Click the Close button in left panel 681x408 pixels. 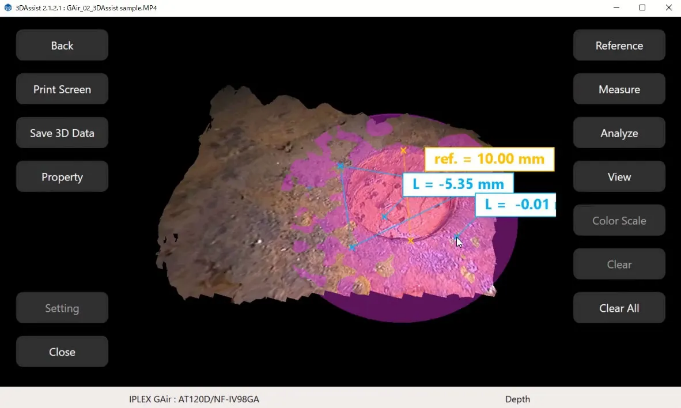click(x=62, y=352)
